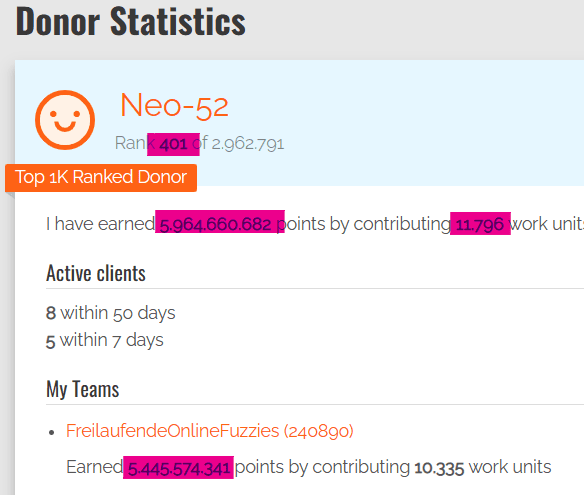The width and height of the screenshot is (584, 495).
Task: Click the team work units value 10.335
Action: (x=439, y=468)
